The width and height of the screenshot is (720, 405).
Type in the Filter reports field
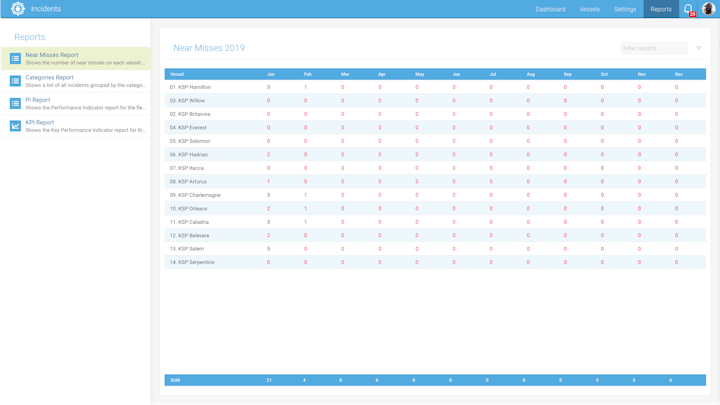(x=653, y=48)
